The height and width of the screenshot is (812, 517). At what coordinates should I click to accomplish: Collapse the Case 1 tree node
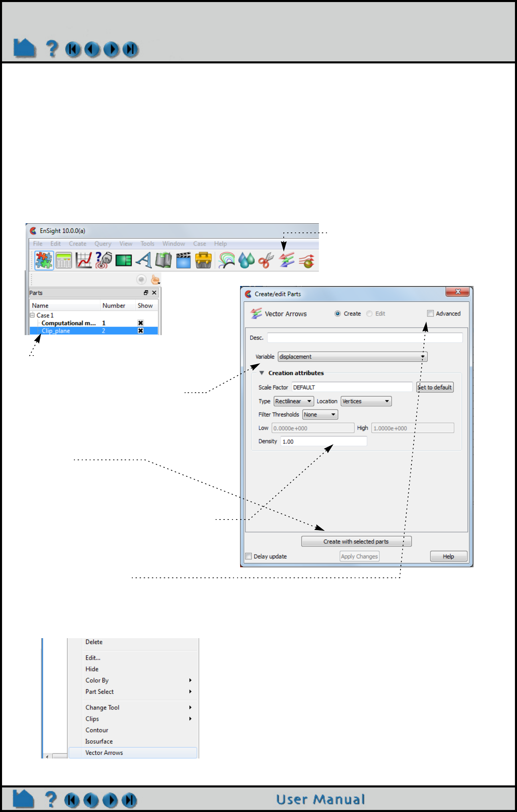(x=32, y=315)
